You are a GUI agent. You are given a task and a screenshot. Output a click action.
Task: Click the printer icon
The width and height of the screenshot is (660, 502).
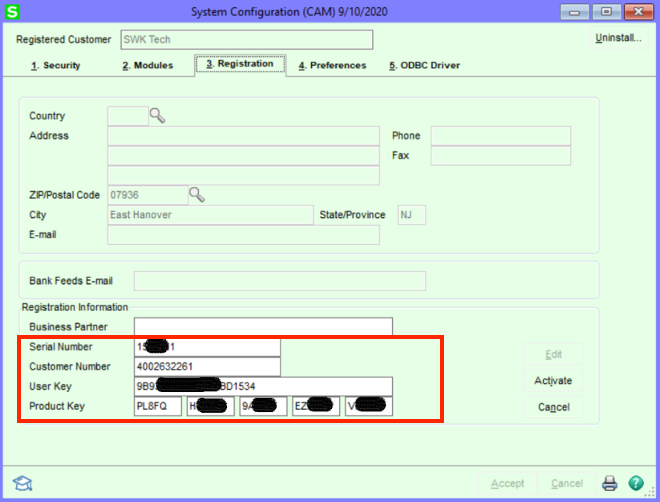point(609,483)
